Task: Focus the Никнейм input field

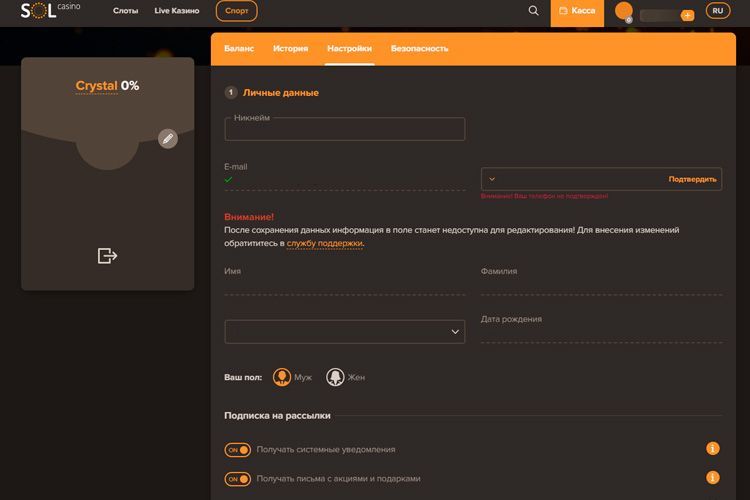Action: coord(344,129)
